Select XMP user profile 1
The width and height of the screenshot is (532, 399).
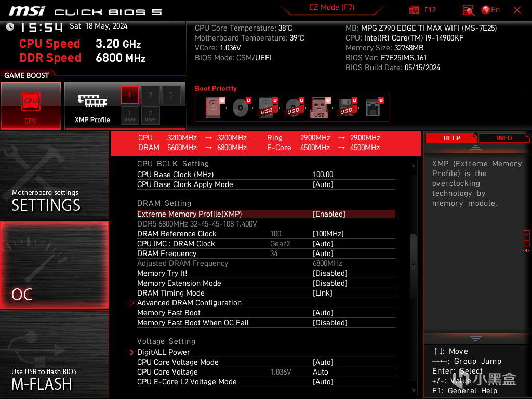129,115
